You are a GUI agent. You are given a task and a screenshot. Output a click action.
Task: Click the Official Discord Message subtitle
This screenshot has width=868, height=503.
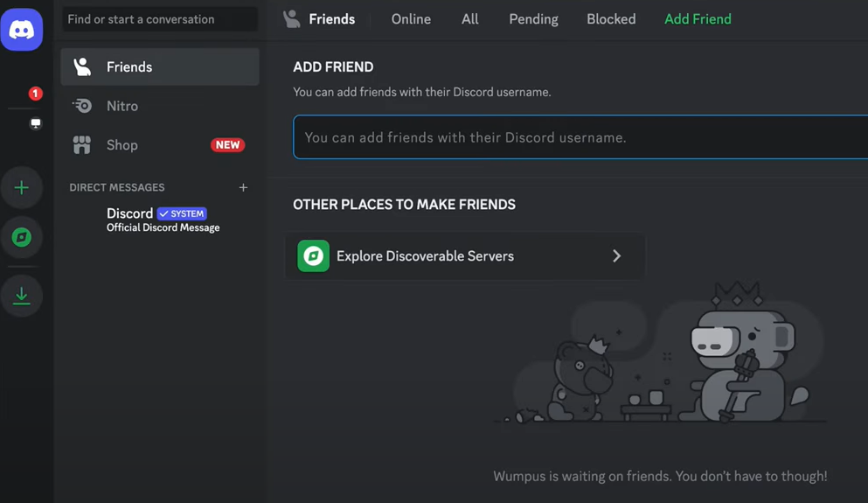(163, 227)
